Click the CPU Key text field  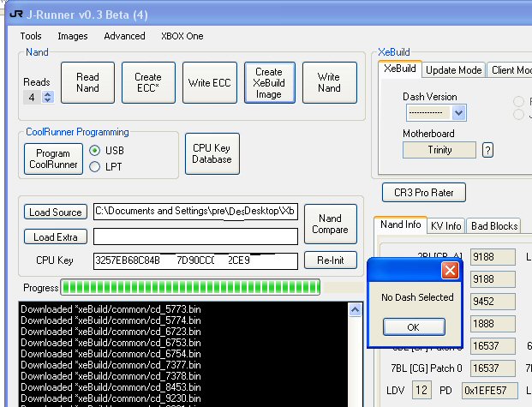[196, 260]
